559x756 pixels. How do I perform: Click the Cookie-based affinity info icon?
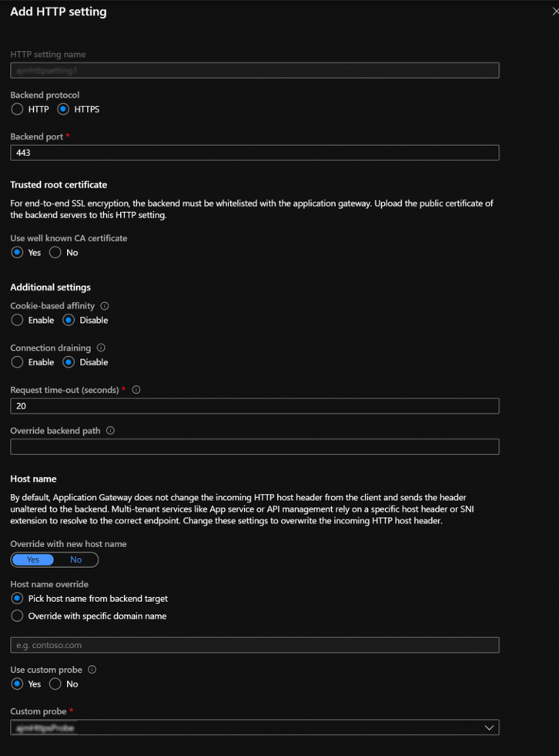coord(105,306)
